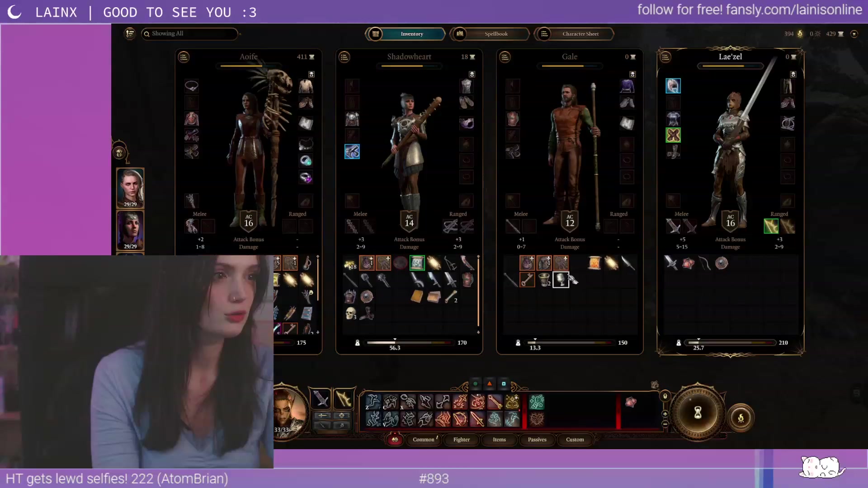Select the melee weapon set hotbar icon
The image size is (868, 488).
click(x=321, y=399)
